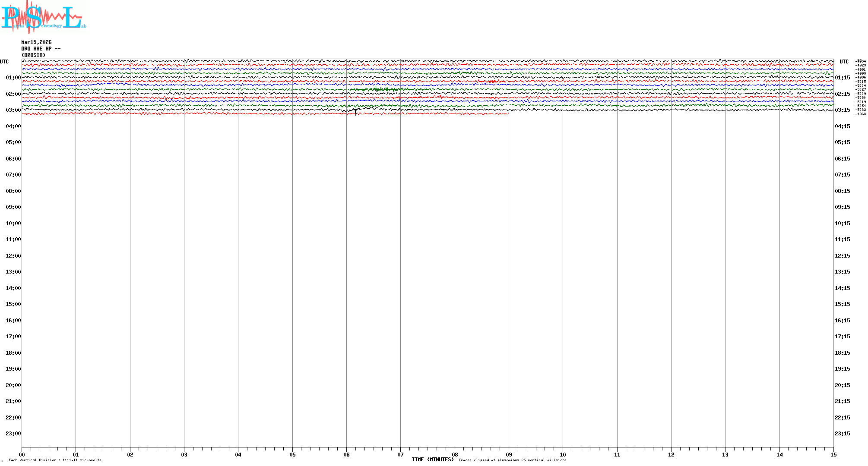Click the Mar15,2026 date label
This screenshot has width=868, height=466.
(36, 42)
